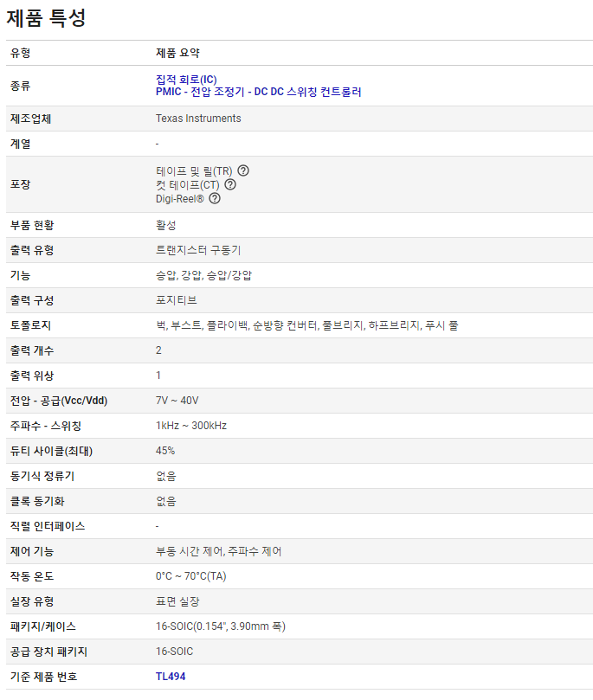Select the 0°C ~ 70°C(TA) operating temperature

click(191, 576)
